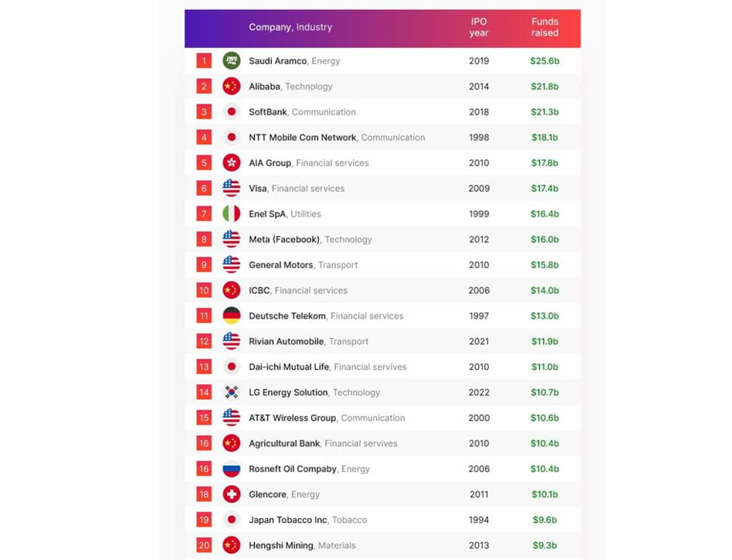Click the 'Funds raised' column header
The height and width of the screenshot is (560, 732).
[544, 27]
